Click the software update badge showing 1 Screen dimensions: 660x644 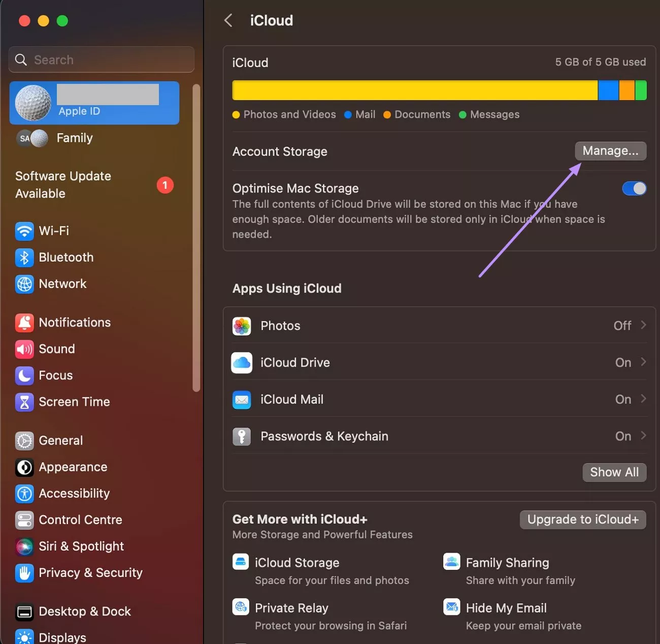[165, 185]
